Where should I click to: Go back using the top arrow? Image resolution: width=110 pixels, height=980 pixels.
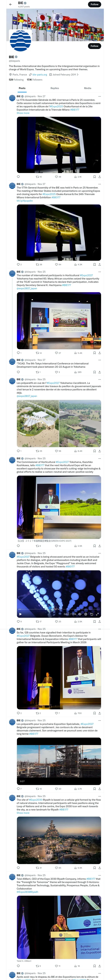click(x=11, y=5)
